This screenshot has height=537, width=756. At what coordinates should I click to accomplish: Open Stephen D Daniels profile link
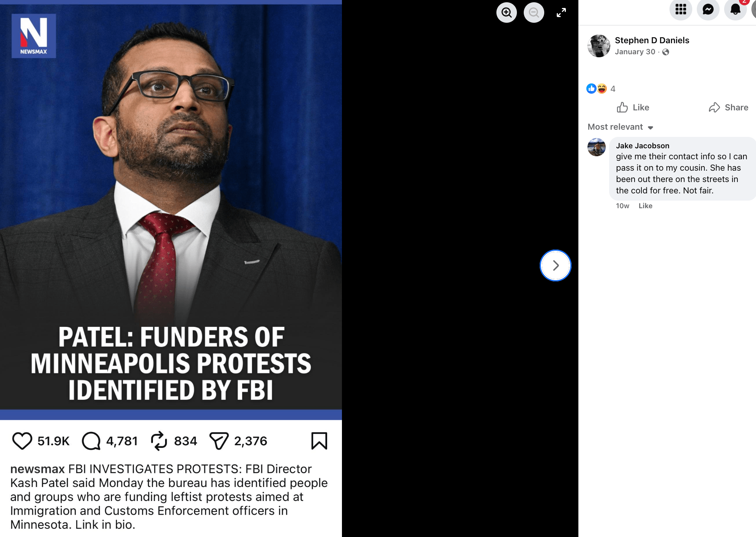652,40
